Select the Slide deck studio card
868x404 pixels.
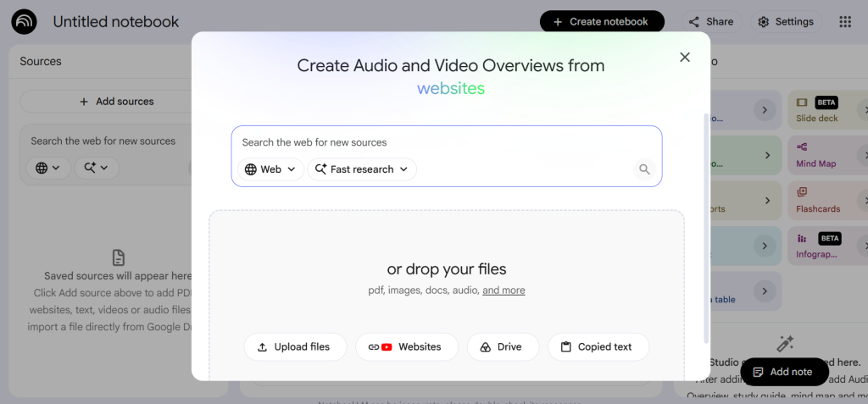pos(827,110)
